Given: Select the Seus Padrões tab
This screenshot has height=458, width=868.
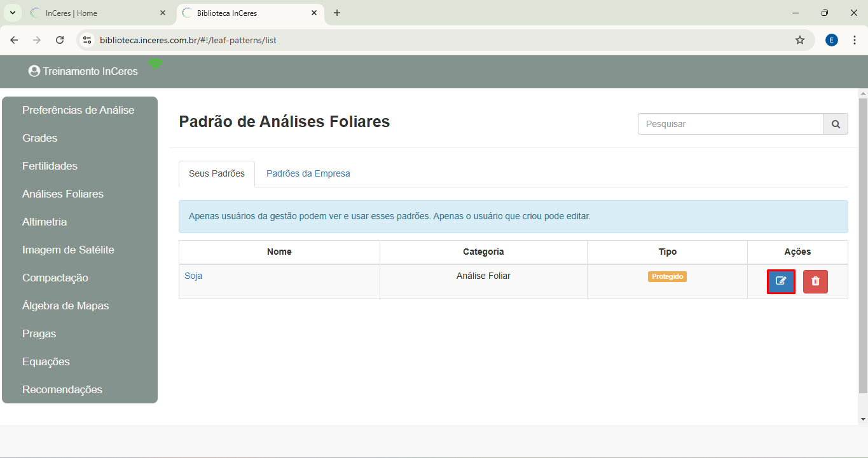Looking at the screenshot, I should [x=217, y=173].
